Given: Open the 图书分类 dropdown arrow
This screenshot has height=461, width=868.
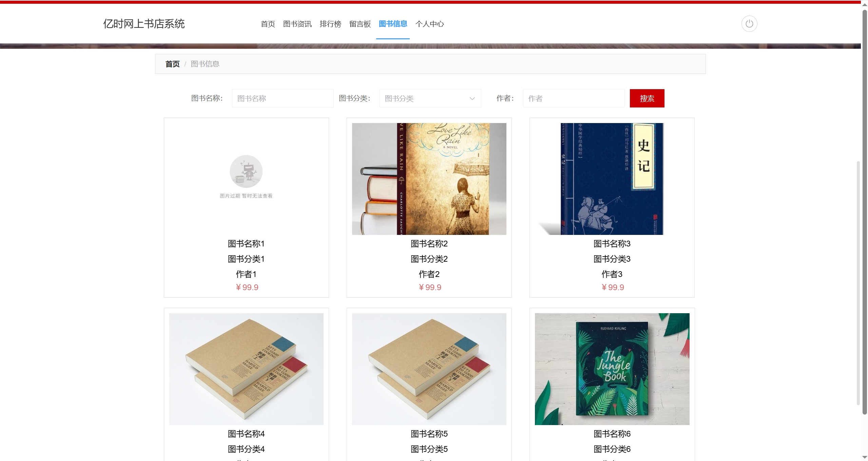Looking at the screenshot, I should 472,99.
